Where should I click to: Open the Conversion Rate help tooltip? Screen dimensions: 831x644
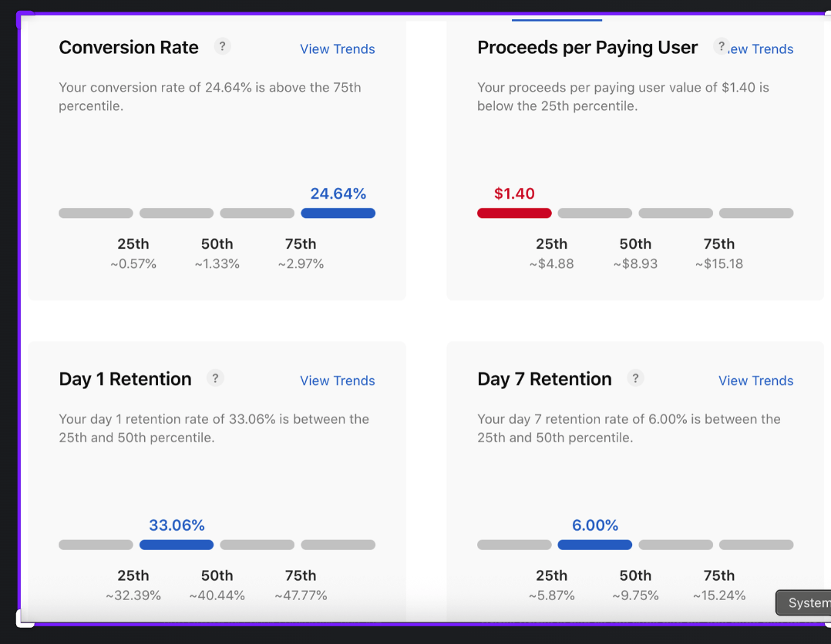pos(222,46)
